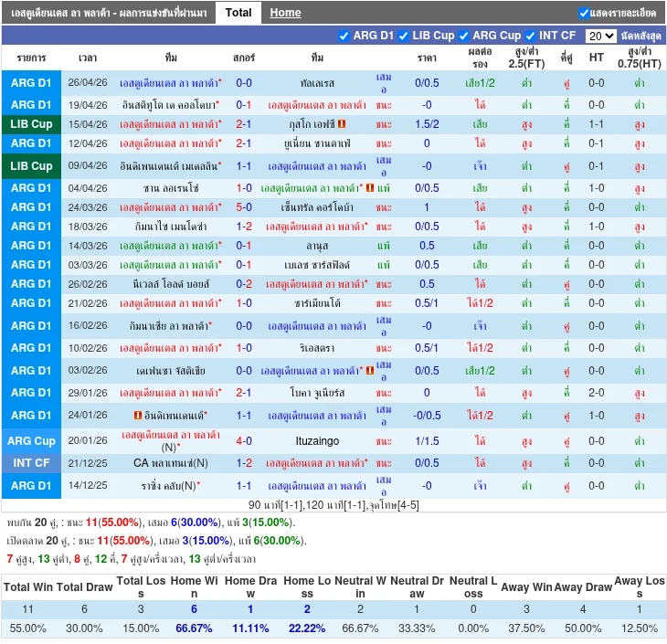Toggle the ARG Cup filter checkbox

click(463, 36)
